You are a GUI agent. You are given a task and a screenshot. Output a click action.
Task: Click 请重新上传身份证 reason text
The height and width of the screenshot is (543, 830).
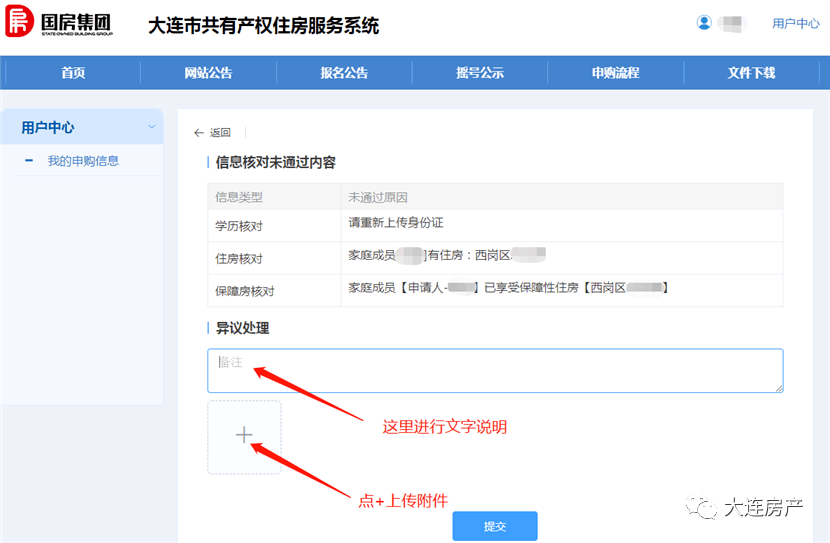coord(396,223)
